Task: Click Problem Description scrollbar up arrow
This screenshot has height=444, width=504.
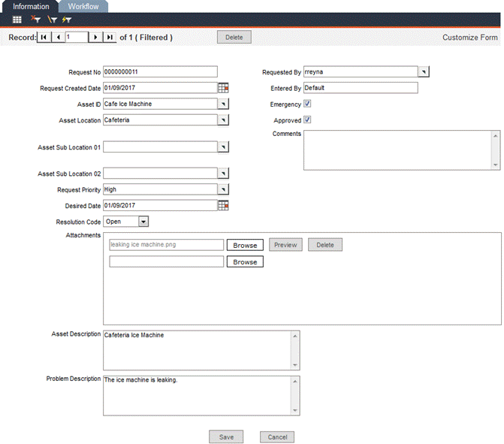Action: click(295, 382)
